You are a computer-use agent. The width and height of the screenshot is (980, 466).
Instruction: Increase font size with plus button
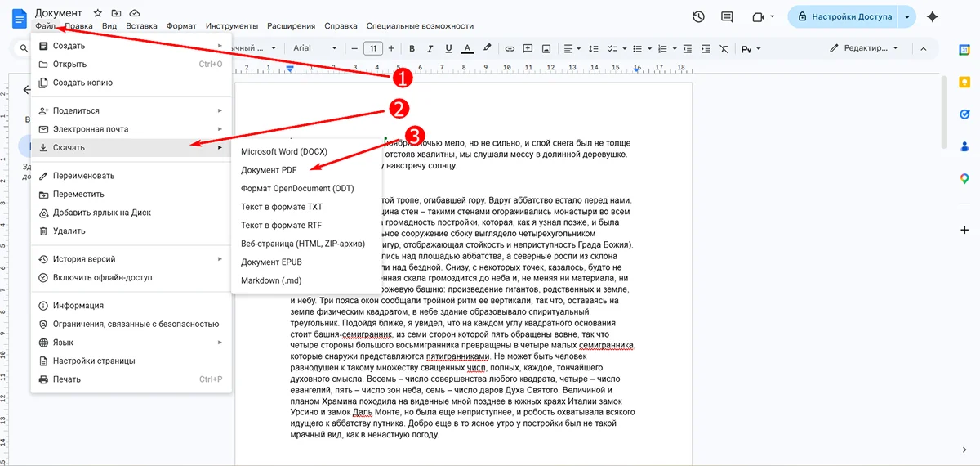coord(393,48)
